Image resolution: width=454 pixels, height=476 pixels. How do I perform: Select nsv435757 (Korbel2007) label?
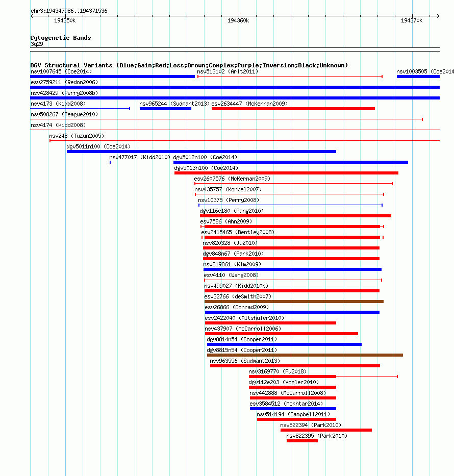coord(228,189)
